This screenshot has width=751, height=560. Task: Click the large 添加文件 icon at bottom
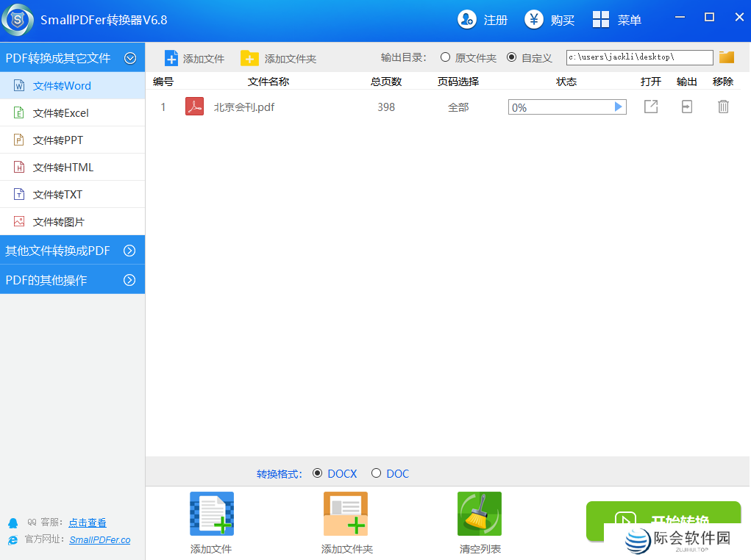(212, 514)
